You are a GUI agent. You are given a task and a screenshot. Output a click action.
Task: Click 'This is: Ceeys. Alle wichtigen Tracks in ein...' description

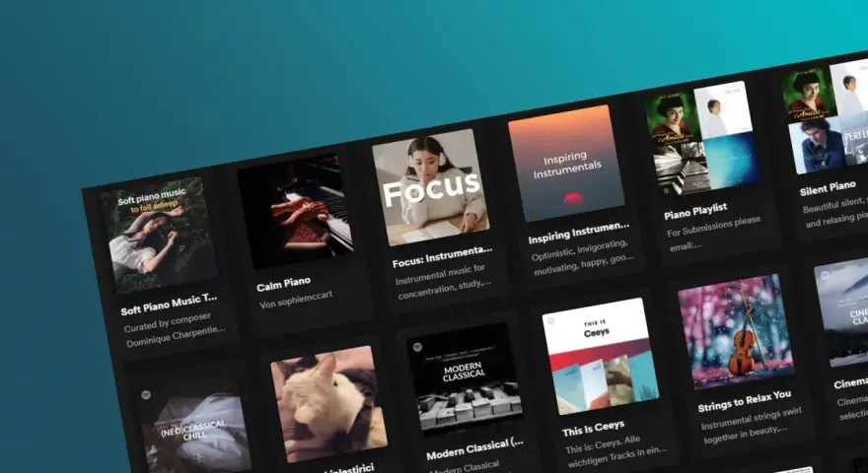[x=615, y=450]
